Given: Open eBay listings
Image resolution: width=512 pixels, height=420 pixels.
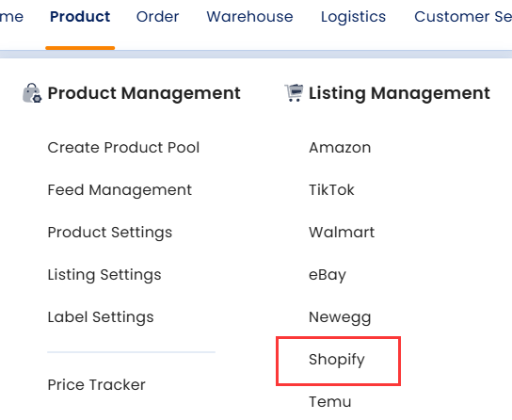Looking at the screenshot, I should (328, 275).
